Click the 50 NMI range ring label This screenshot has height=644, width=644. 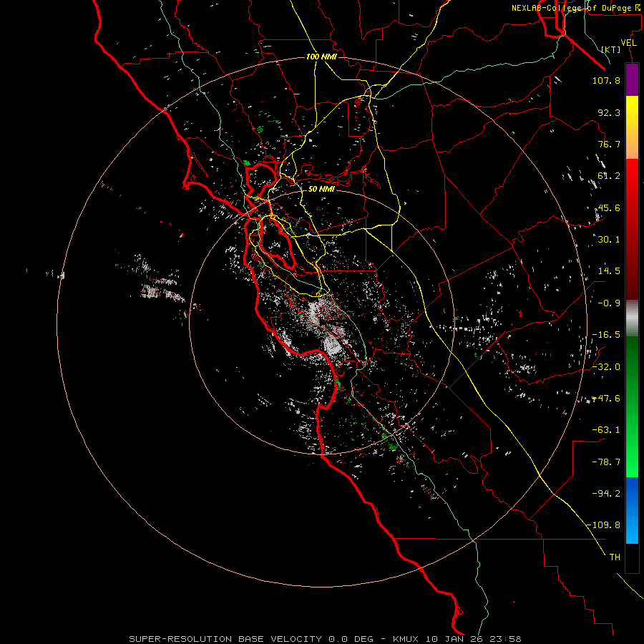click(321, 189)
